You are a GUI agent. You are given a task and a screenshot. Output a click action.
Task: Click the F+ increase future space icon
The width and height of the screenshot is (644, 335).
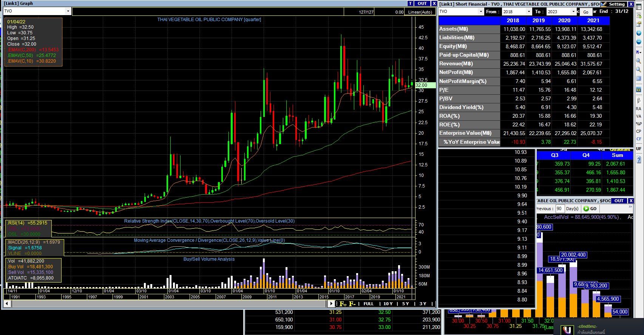[343, 304]
